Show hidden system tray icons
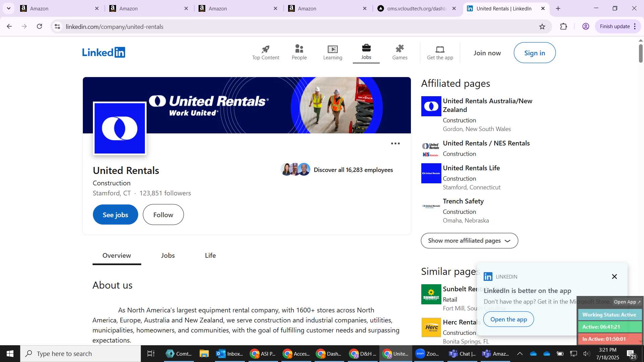This screenshot has height=362, width=644. [520, 354]
